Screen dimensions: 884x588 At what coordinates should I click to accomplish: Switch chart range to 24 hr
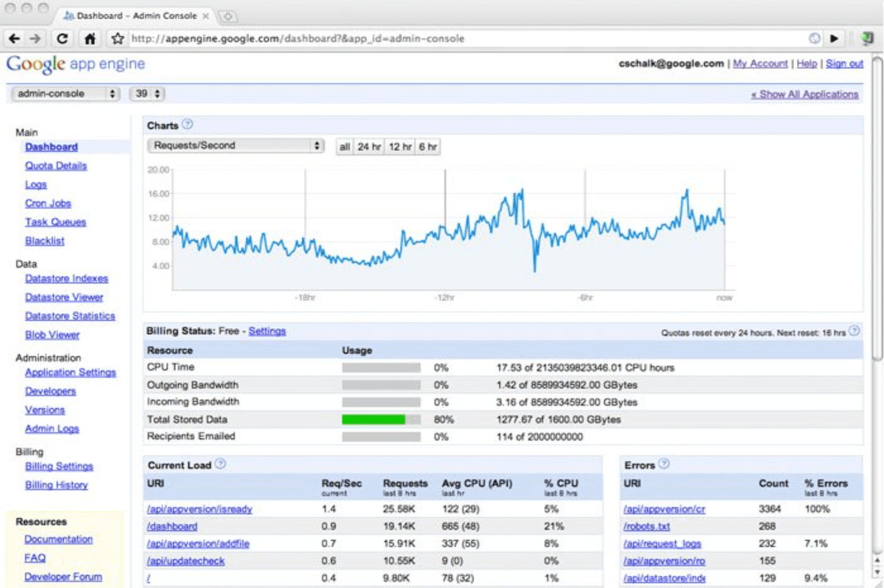(x=369, y=147)
